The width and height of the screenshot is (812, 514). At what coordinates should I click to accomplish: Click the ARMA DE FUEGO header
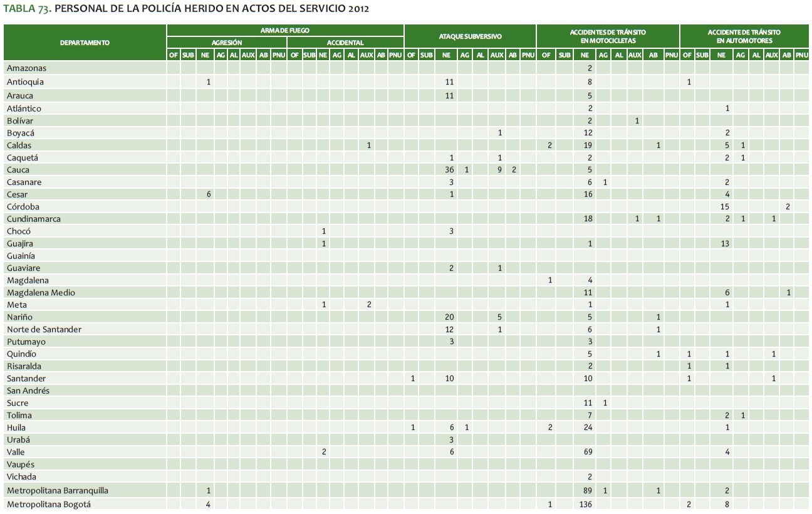tap(285, 30)
